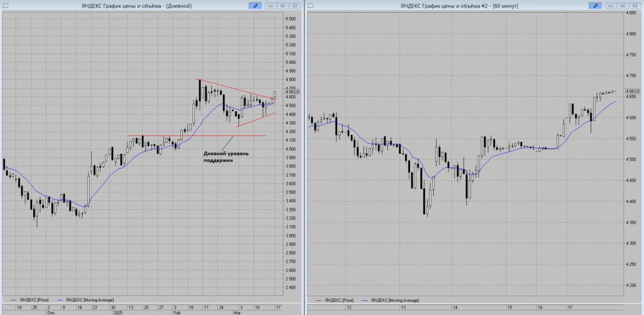Screen dimensions: 644x315
Task: Click date 16 on the 60-minute time axis
Action: click(x=540, y=307)
